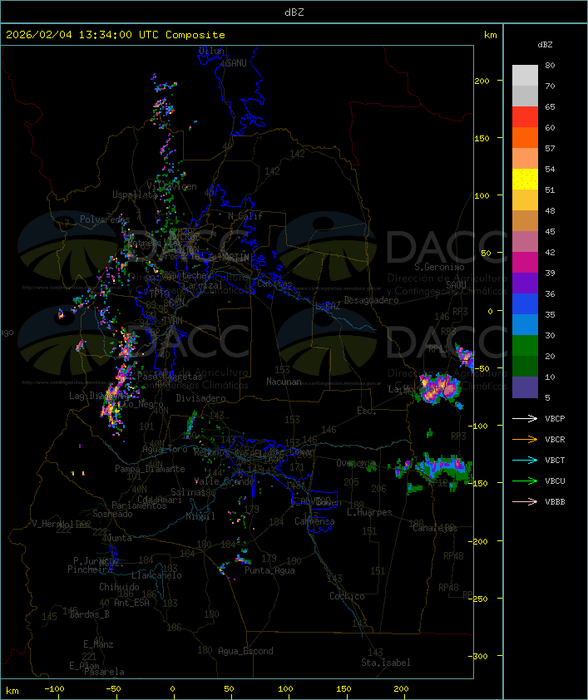Click the Llancanelo map label
This screenshot has width=588, height=700.
point(156,575)
